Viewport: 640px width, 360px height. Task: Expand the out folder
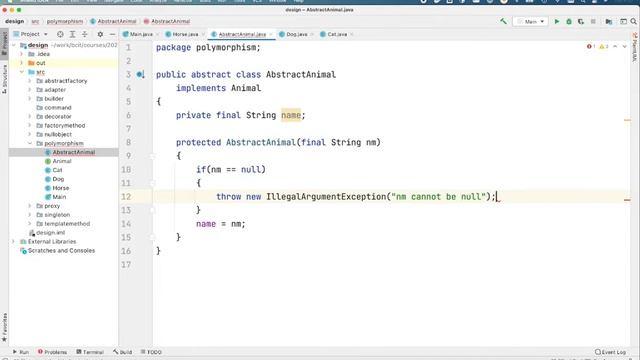[22, 63]
